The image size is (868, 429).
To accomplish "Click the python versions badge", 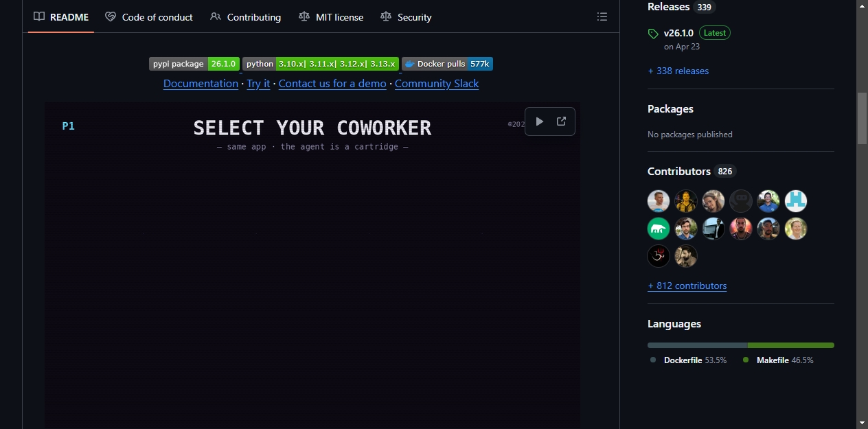I will (x=321, y=64).
